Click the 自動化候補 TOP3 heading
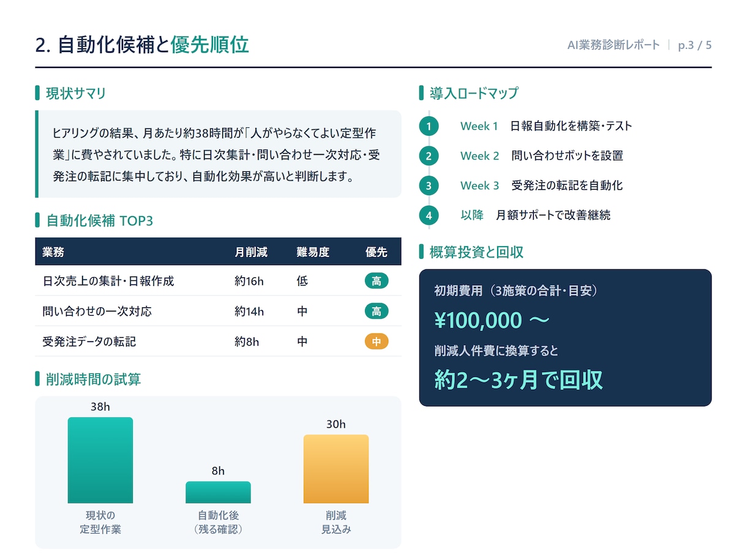The image size is (747, 560). coord(100,220)
